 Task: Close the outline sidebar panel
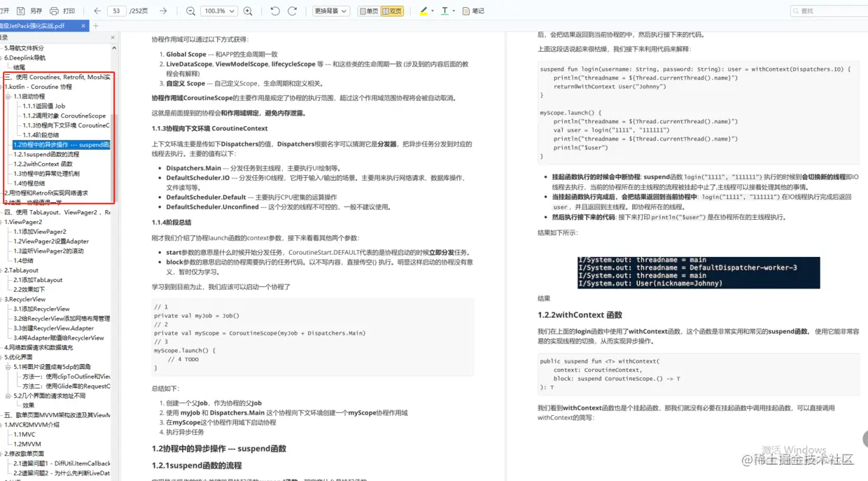coord(114,37)
